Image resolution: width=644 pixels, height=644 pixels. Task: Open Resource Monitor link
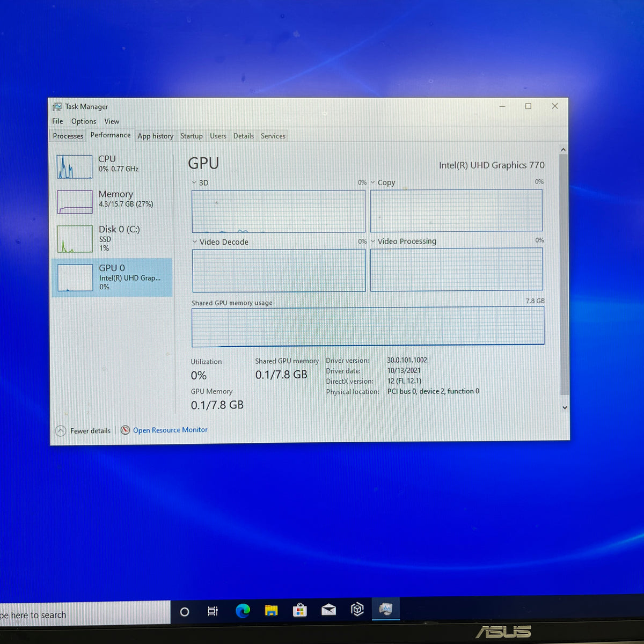170,430
